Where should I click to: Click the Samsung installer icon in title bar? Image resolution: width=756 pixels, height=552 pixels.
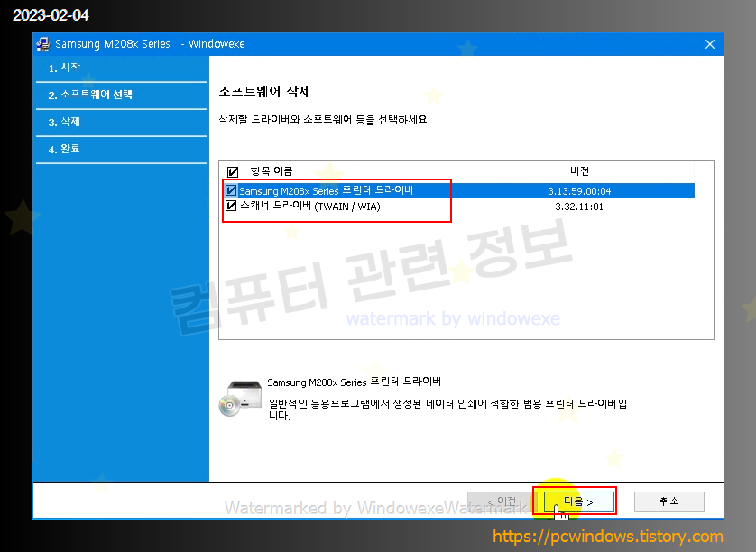(43, 44)
